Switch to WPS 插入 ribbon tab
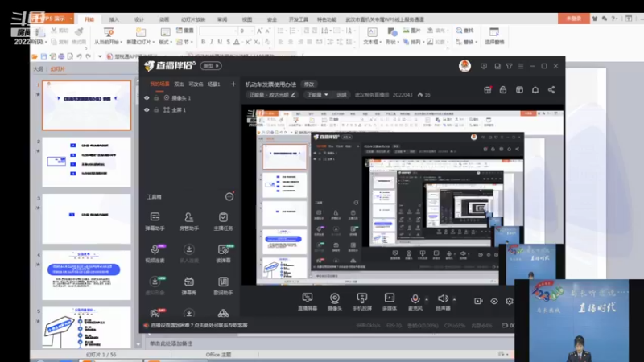 [x=114, y=19]
